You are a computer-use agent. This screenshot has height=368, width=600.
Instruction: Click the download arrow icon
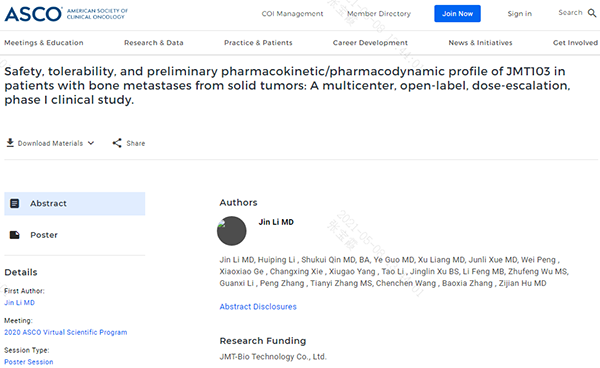pyautogui.click(x=10, y=143)
